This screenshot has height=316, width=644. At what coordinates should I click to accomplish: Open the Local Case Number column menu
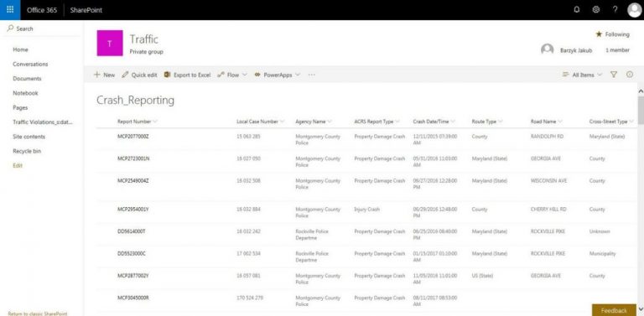[261, 122]
